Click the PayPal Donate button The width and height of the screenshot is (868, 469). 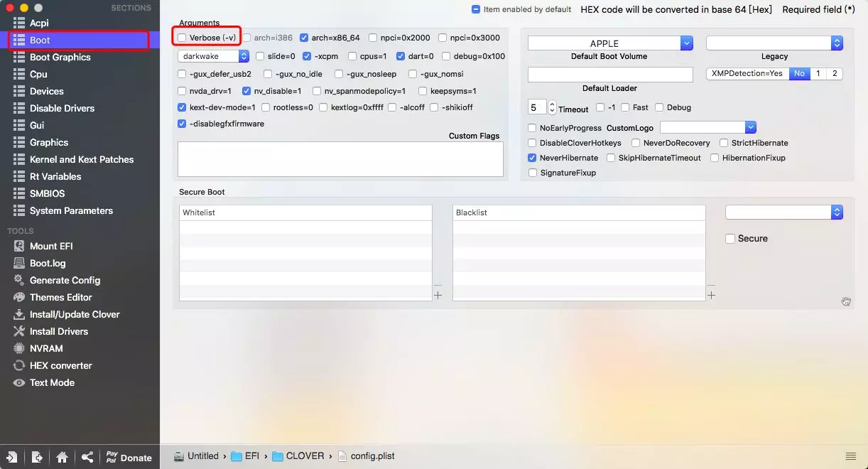point(128,458)
